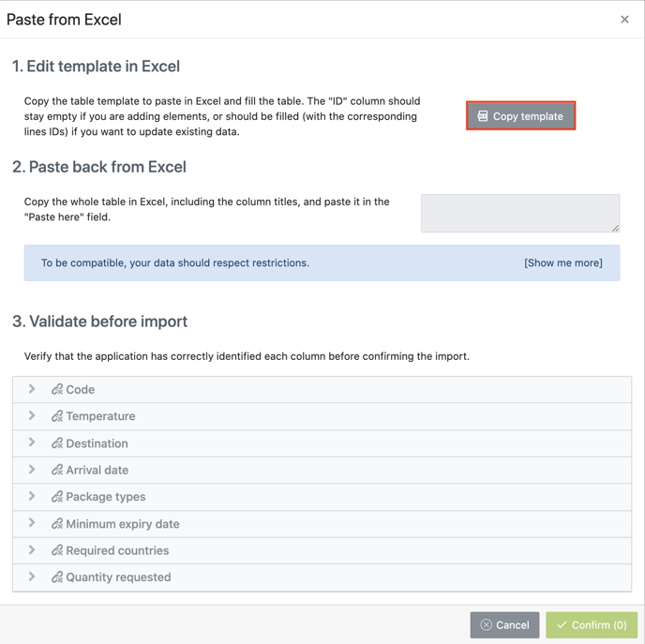Expand the Destination column chevron
The height and width of the screenshot is (644, 645).
pos(32,442)
